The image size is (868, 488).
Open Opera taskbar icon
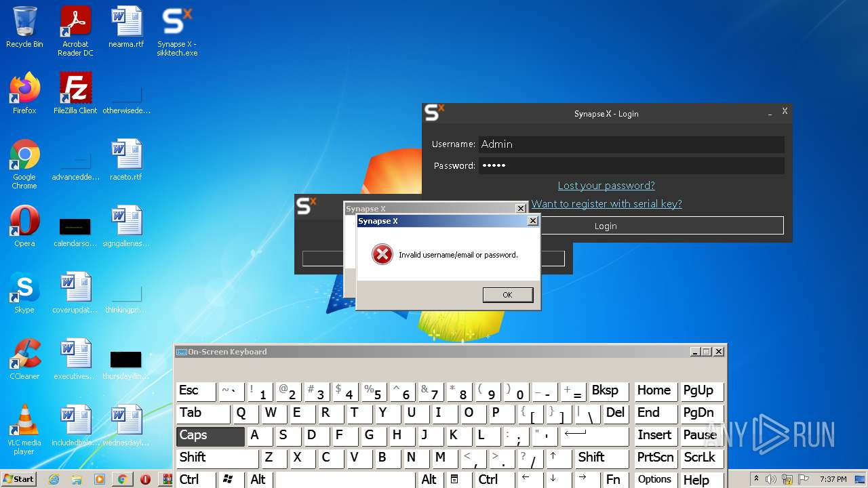coord(145,479)
